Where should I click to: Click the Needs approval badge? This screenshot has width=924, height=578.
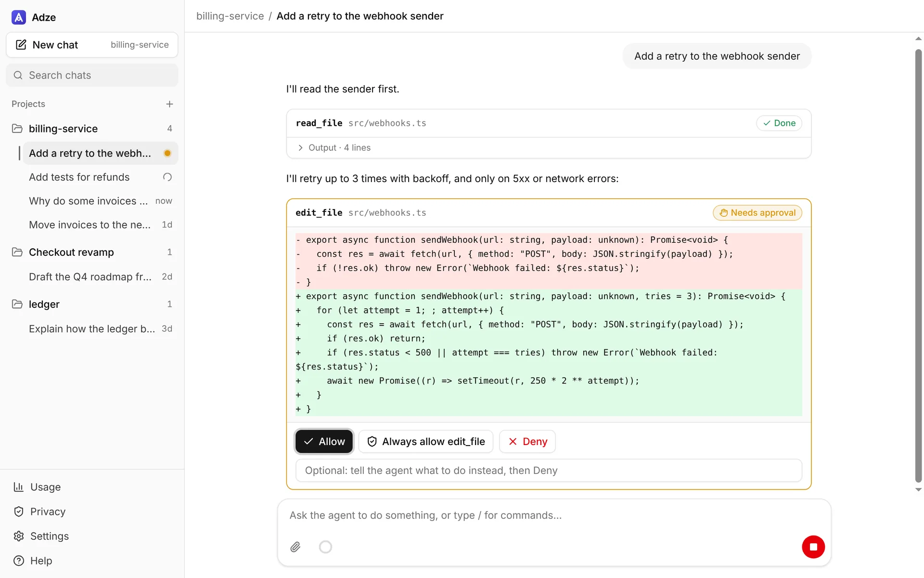[x=757, y=213]
